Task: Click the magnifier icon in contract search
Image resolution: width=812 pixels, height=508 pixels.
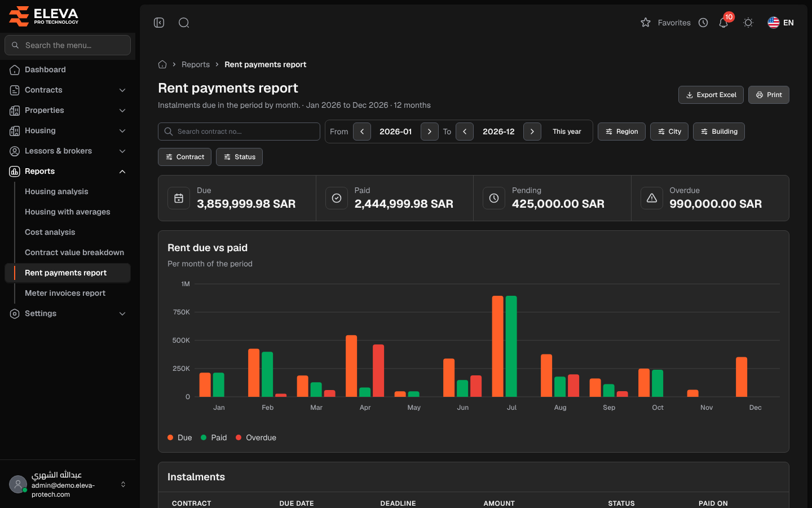Action: coord(169,132)
